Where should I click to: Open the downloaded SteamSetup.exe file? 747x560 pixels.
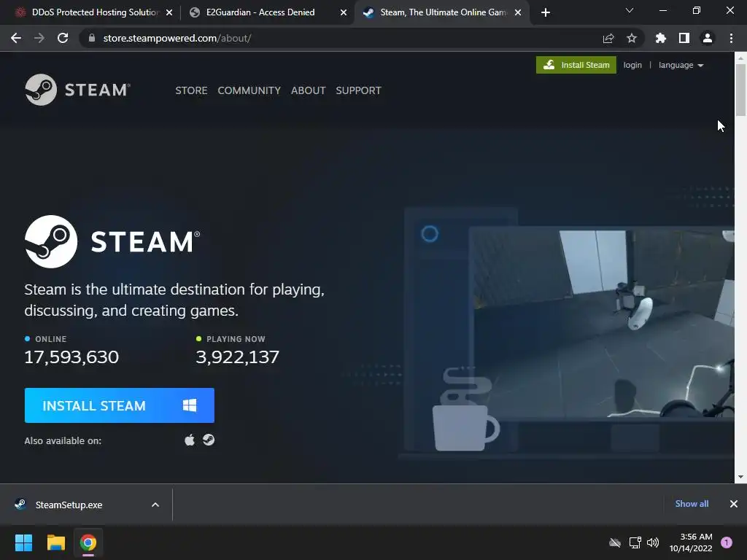[69, 505]
